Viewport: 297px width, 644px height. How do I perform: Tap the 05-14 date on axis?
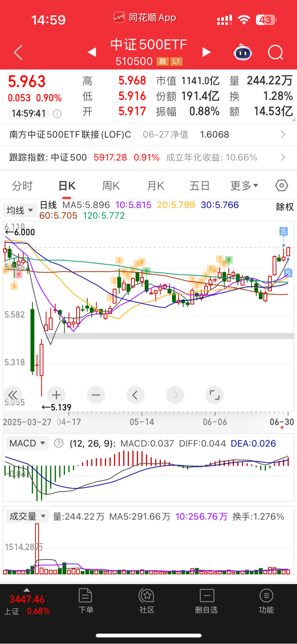pos(142,422)
